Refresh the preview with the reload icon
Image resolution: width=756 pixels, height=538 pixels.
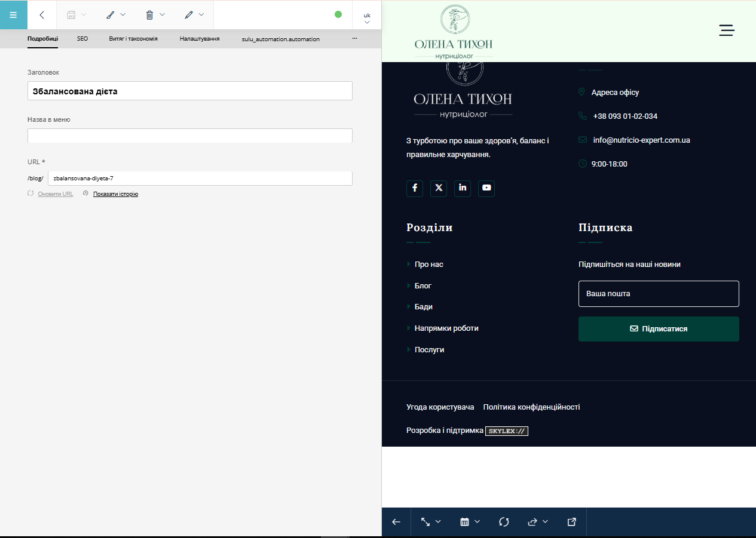tap(504, 522)
